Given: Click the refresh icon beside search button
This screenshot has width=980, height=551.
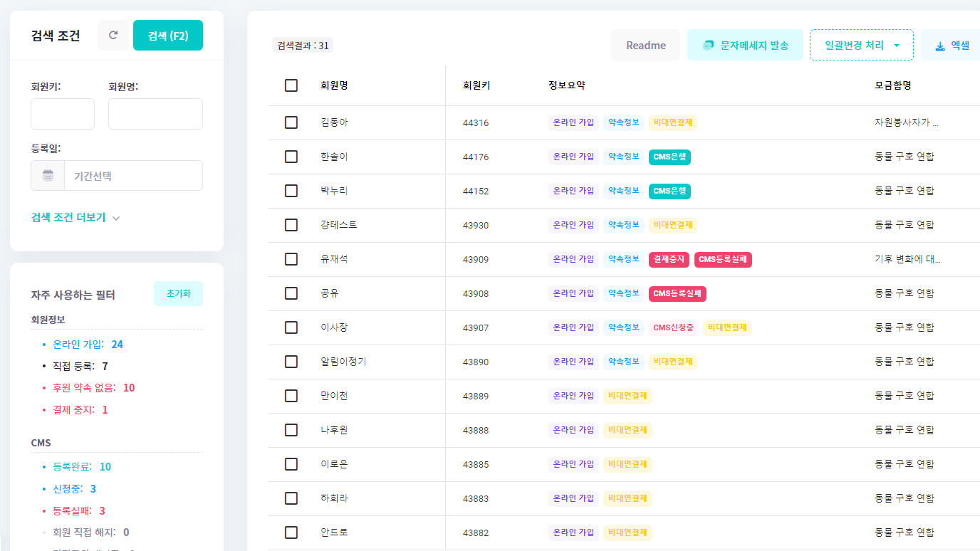Looking at the screenshot, I should (x=113, y=36).
